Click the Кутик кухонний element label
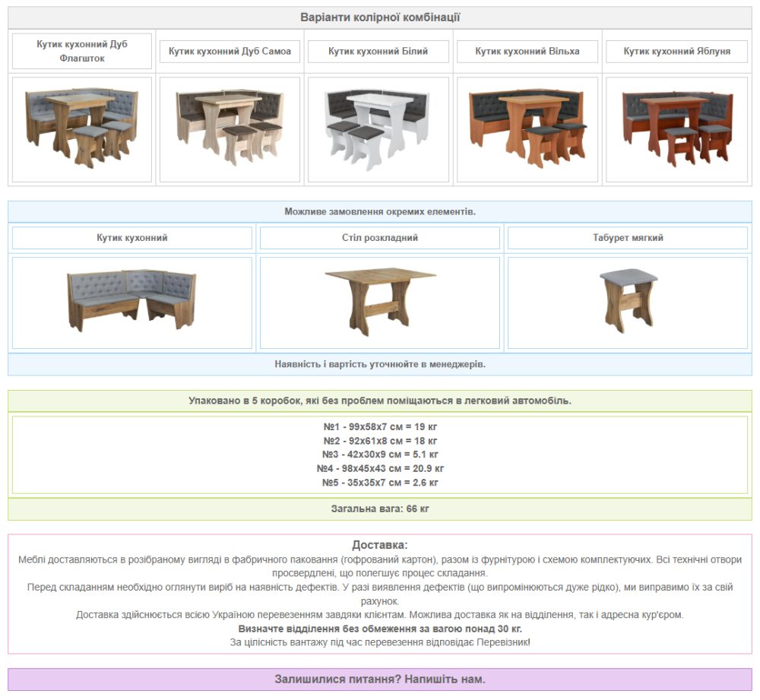The width and height of the screenshot is (760, 700). click(x=131, y=238)
